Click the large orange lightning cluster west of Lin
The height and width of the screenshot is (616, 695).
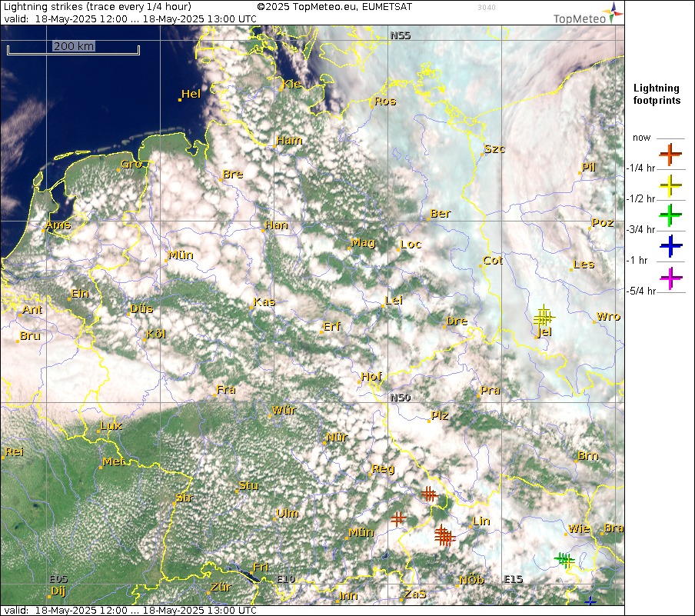444,535
